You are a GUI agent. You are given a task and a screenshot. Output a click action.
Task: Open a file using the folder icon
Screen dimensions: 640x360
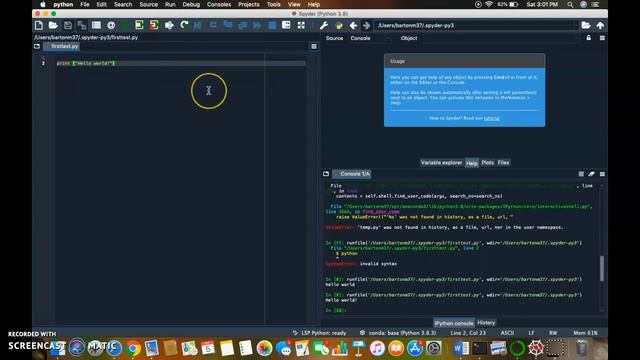coord(53,25)
